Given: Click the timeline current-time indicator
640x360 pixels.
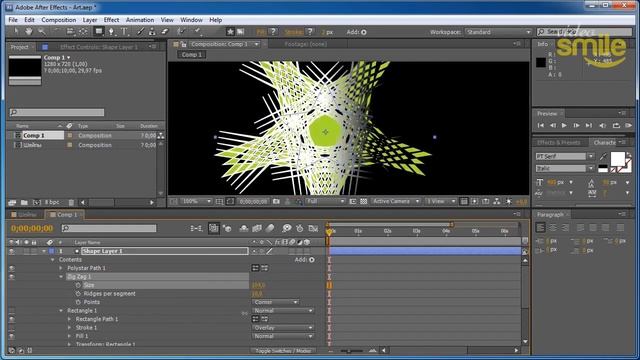Looking at the screenshot, I should 329,231.
